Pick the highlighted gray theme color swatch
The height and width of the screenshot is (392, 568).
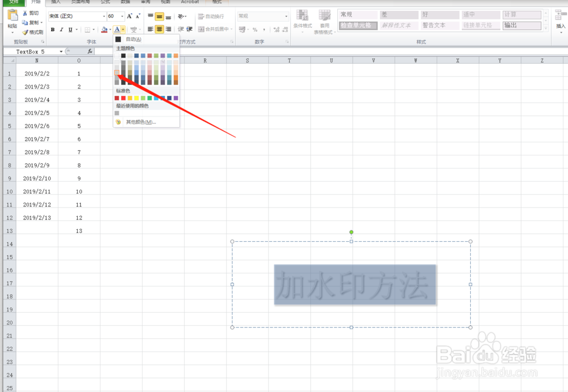(x=116, y=73)
